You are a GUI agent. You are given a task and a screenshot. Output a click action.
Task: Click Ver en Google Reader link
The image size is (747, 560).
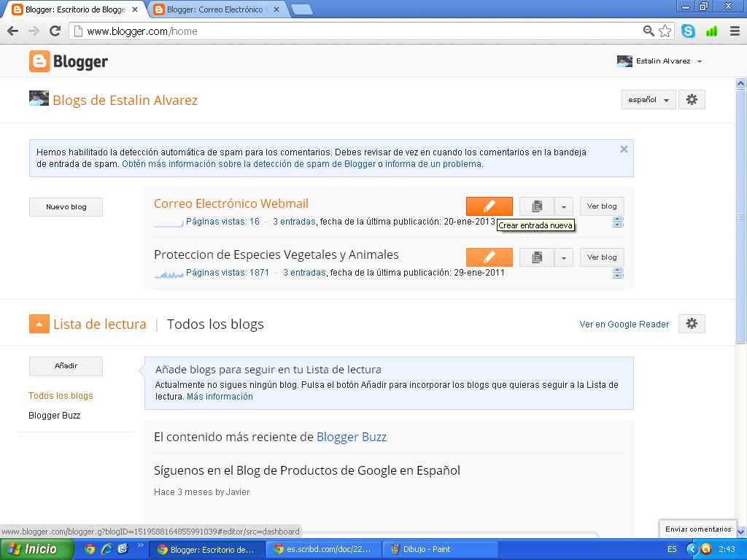(624, 324)
